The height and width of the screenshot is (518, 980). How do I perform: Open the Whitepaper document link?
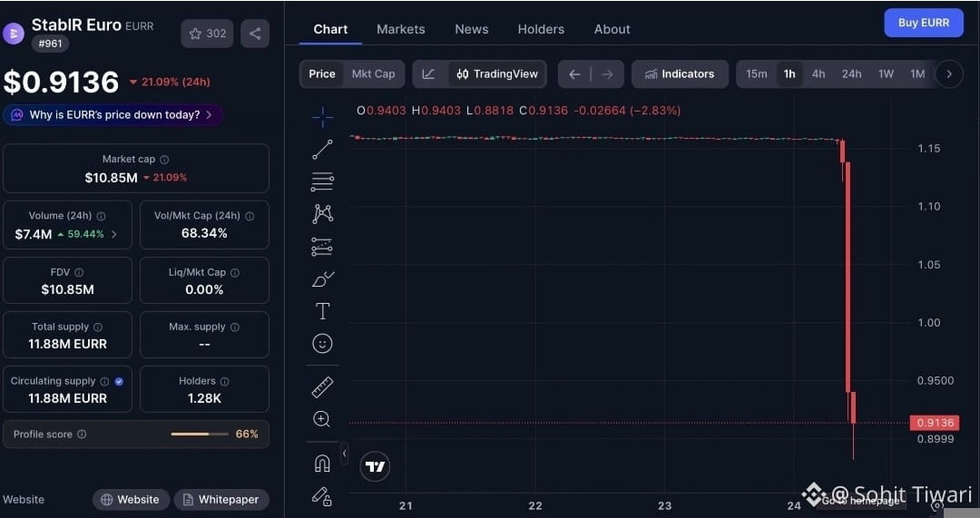point(221,499)
